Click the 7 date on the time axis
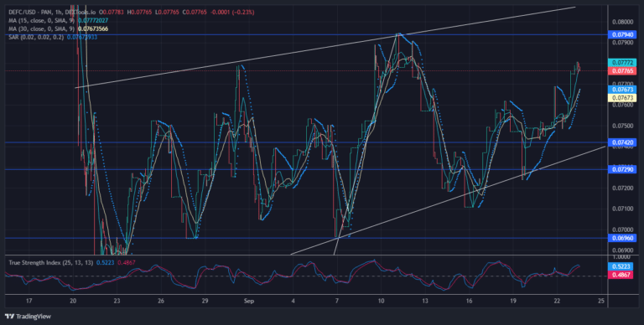The height and width of the screenshot is (325, 644). [337, 302]
